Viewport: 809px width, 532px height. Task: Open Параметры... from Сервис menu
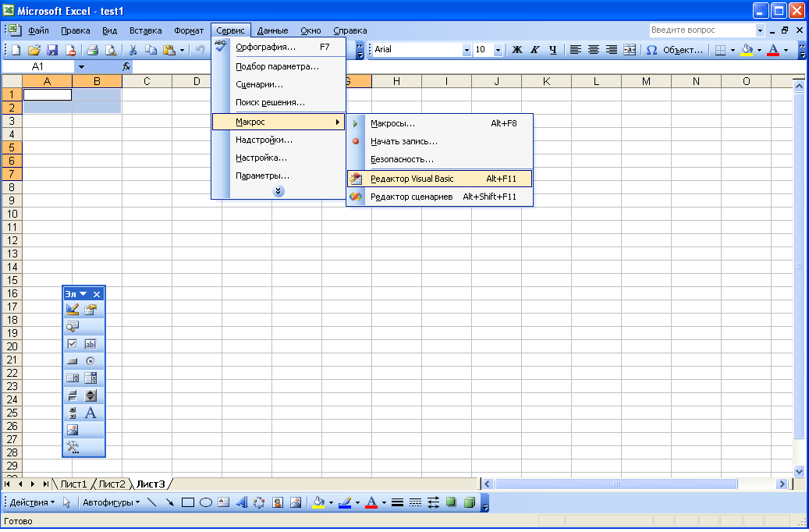(279, 176)
